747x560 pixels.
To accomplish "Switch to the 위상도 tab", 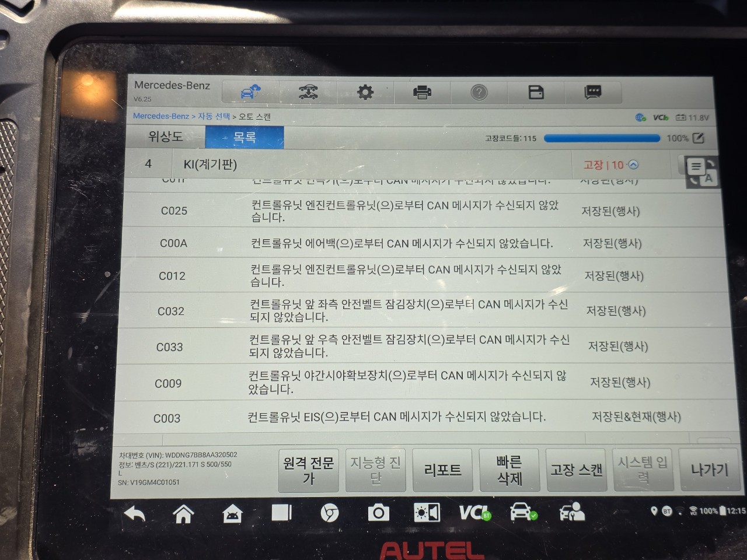I will 165,136.
